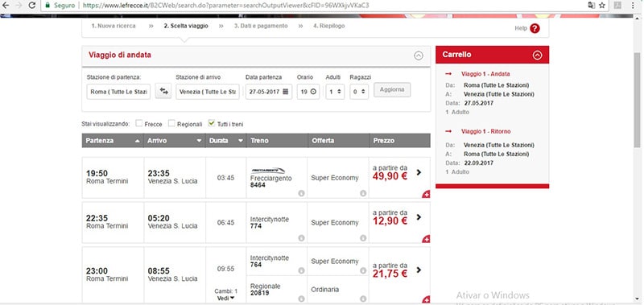Viewport: 644px width, 305px height.
Task: Swap departure and arrival stations
Action: click(163, 91)
